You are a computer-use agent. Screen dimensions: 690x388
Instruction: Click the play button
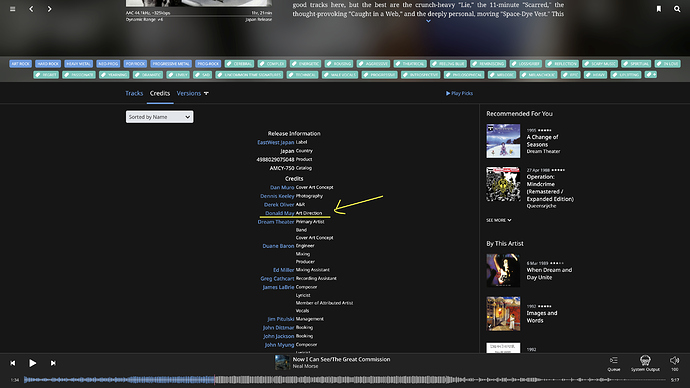(33, 363)
